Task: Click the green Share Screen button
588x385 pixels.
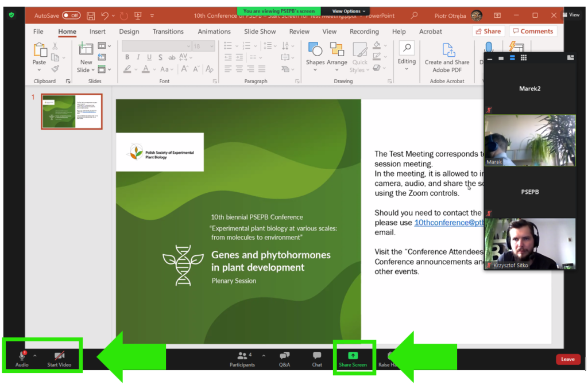Action: tap(353, 359)
